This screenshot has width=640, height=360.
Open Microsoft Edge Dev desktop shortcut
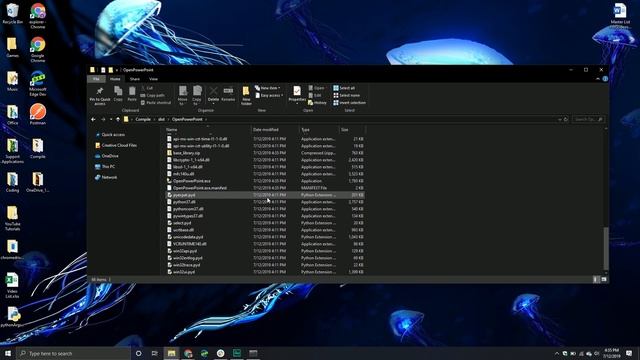coord(38,83)
